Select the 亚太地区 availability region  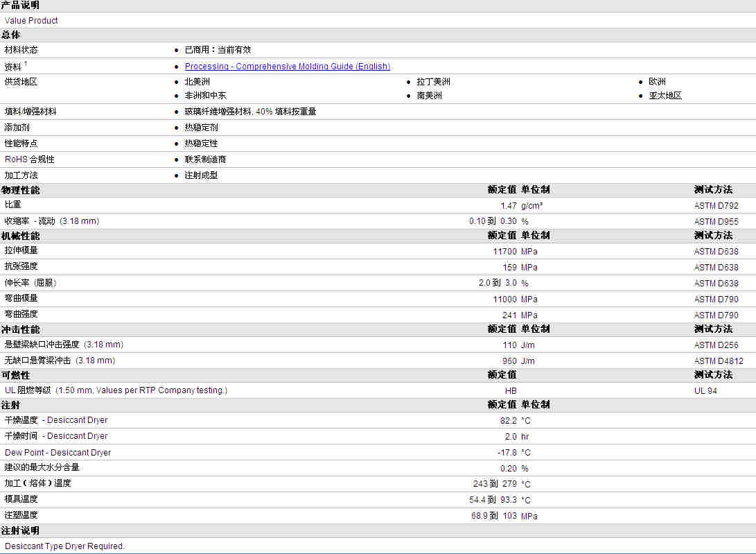click(665, 96)
